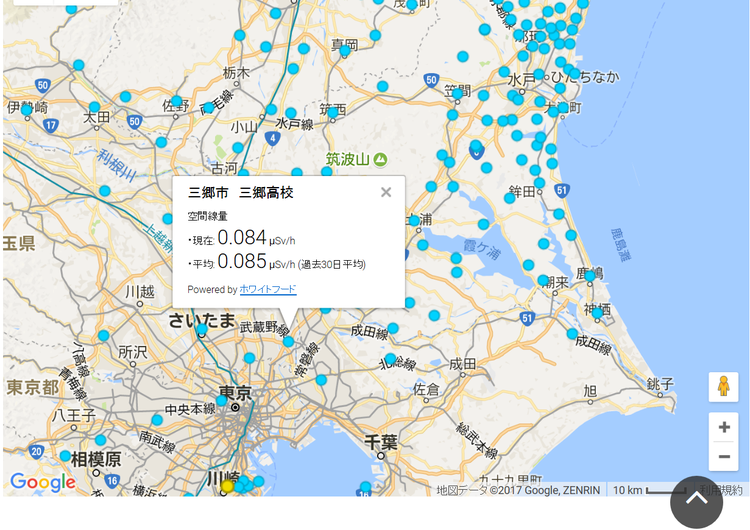Click the cyan marker at 神栖
750x530 pixels.
coord(597,313)
